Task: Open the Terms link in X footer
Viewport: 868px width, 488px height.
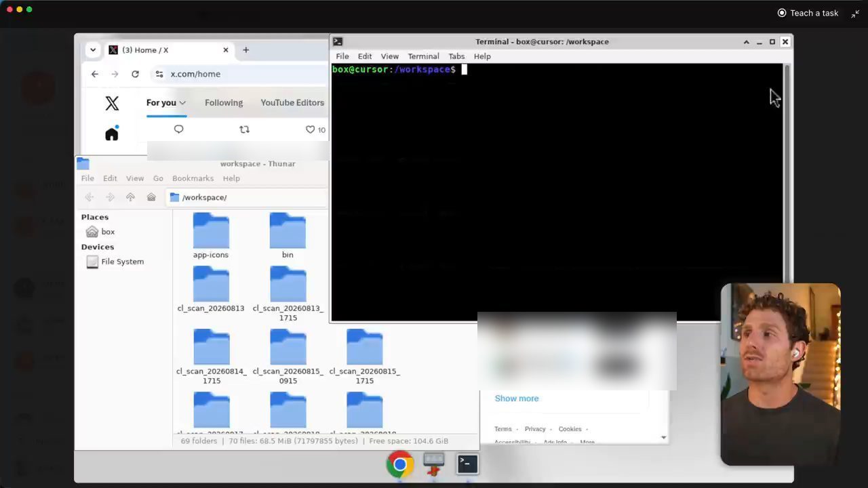Action: point(503,429)
